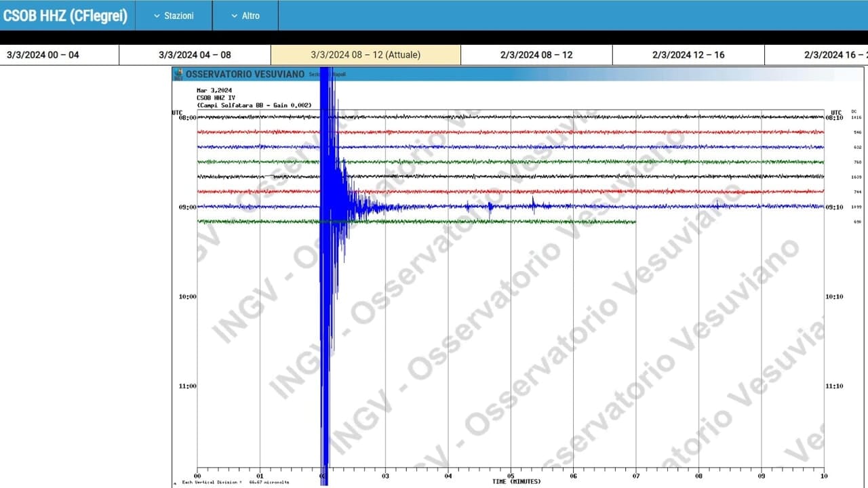Click the 09:10 label on right axis
The height and width of the screenshot is (488, 868).
coord(834,207)
